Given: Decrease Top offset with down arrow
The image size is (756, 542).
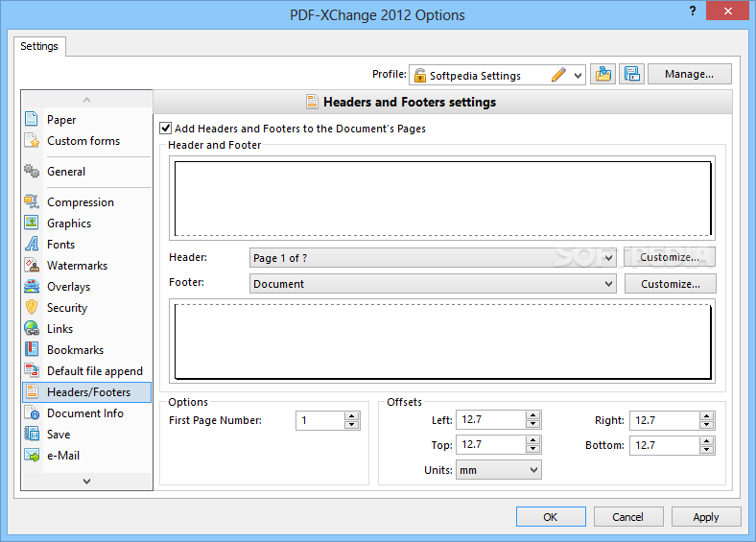Looking at the screenshot, I should pyautogui.click(x=532, y=449).
